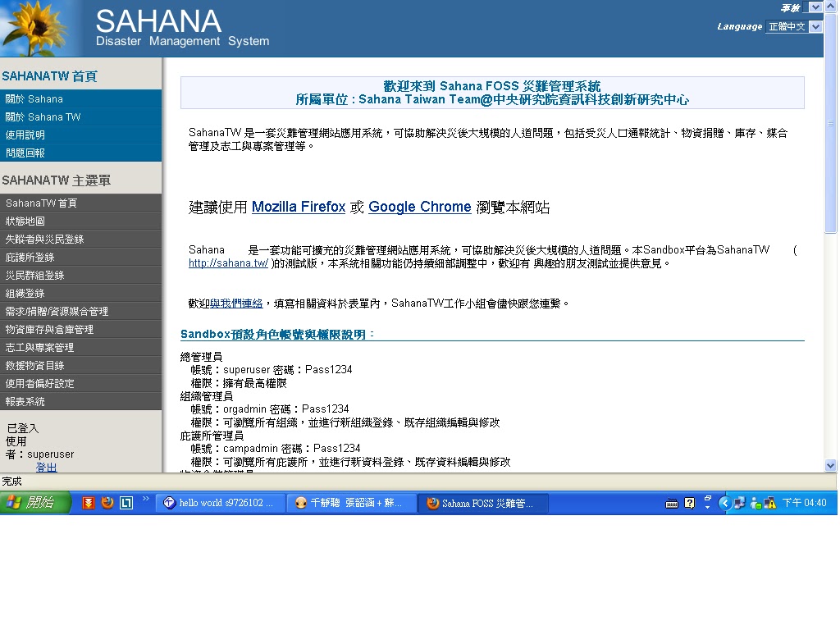Click the 登出 logout link

click(x=46, y=467)
